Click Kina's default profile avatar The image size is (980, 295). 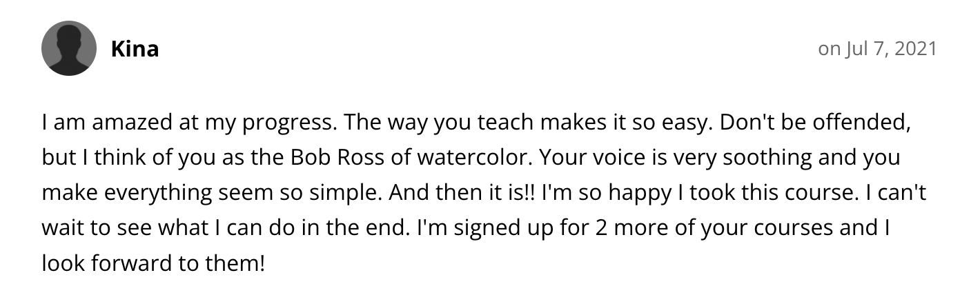69,48
